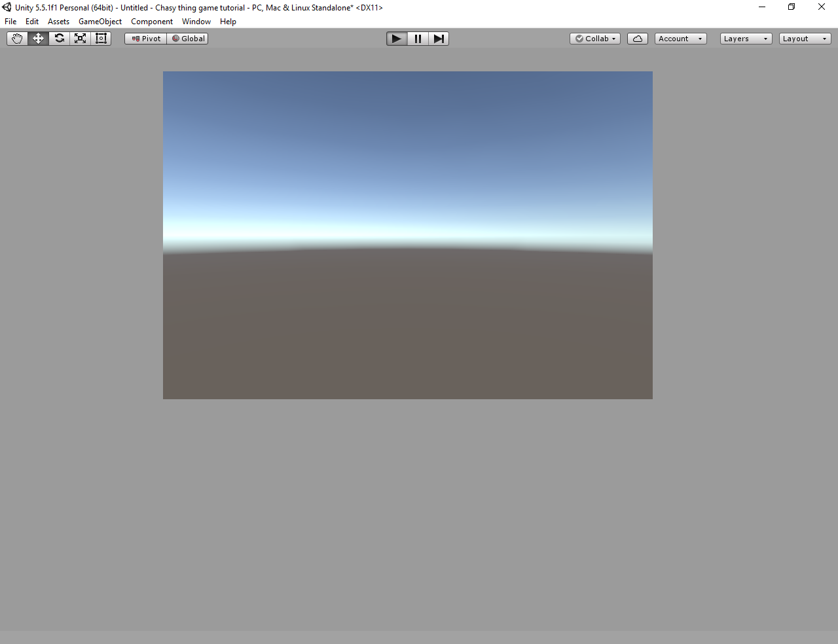Open the Assets menu
The height and width of the screenshot is (644, 838).
click(58, 22)
